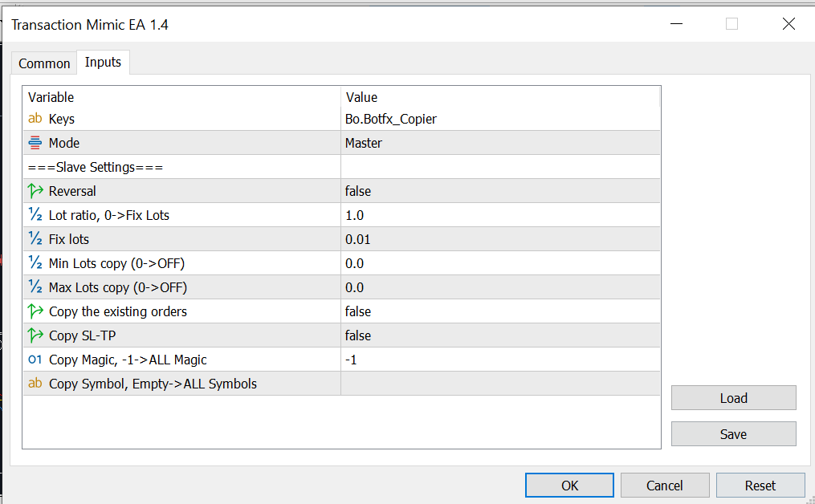Click the string icon beside Copy Symbol

click(x=35, y=384)
